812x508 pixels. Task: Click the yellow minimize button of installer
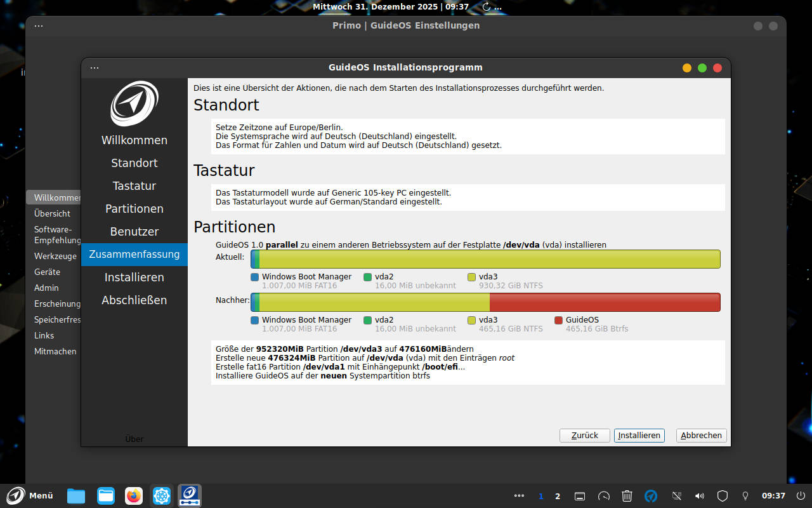coord(687,68)
